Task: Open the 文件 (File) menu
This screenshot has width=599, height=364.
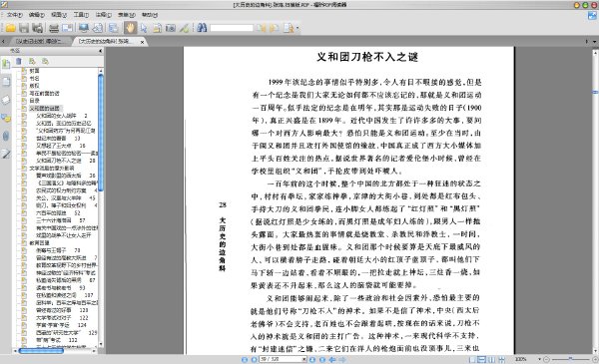Action: click(14, 15)
